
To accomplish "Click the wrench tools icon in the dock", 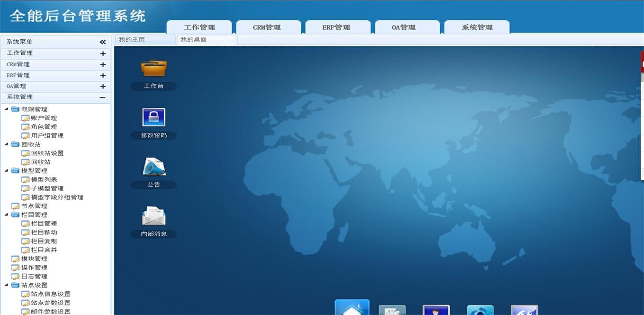I will [524, 310].
